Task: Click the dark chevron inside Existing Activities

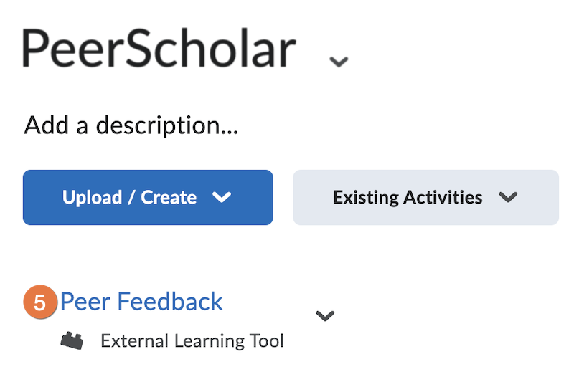Action: pyautogui.click(x=508, y=197)
